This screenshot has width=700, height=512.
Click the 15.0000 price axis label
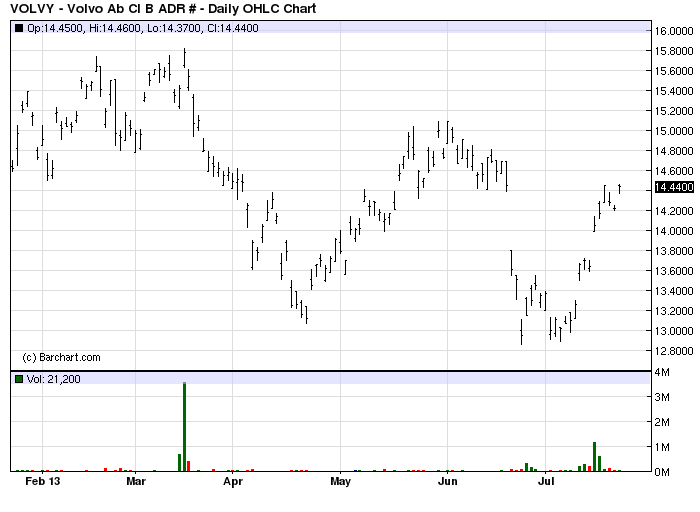(674, 131)
